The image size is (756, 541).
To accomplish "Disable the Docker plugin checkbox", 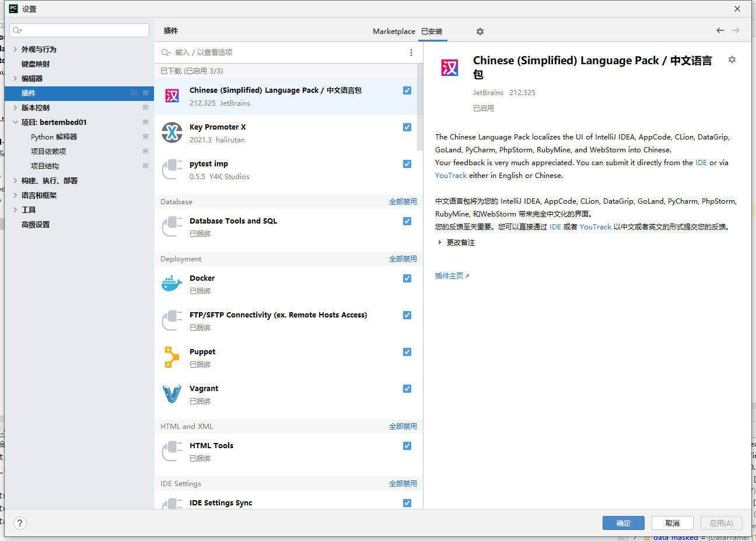I will pyautogui.click(x=407, y=278).
